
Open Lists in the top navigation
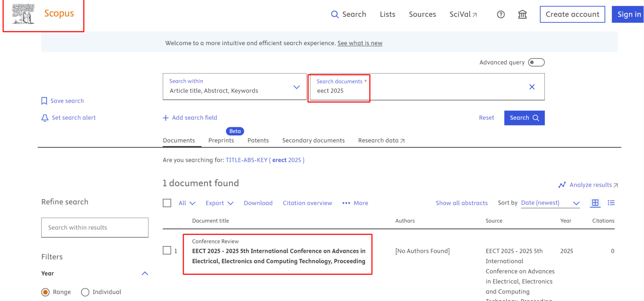coord(387,14)
